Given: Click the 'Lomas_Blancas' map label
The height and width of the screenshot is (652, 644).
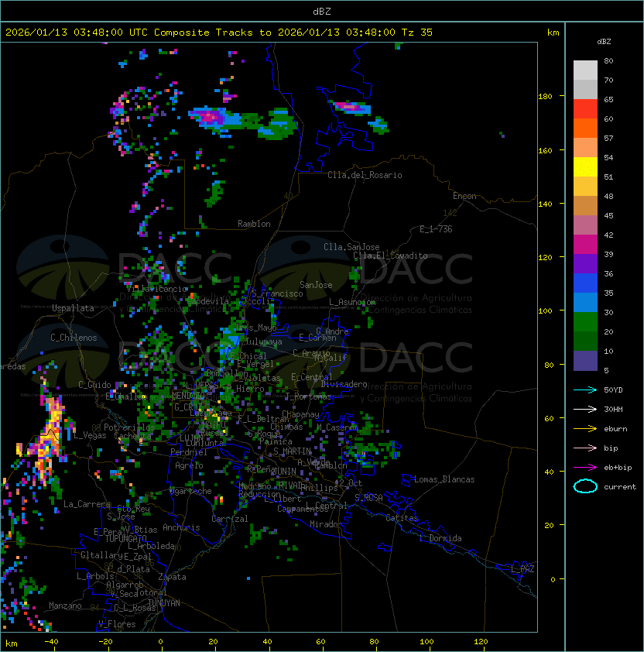Looking at the screenshot, I should [444, 479].
